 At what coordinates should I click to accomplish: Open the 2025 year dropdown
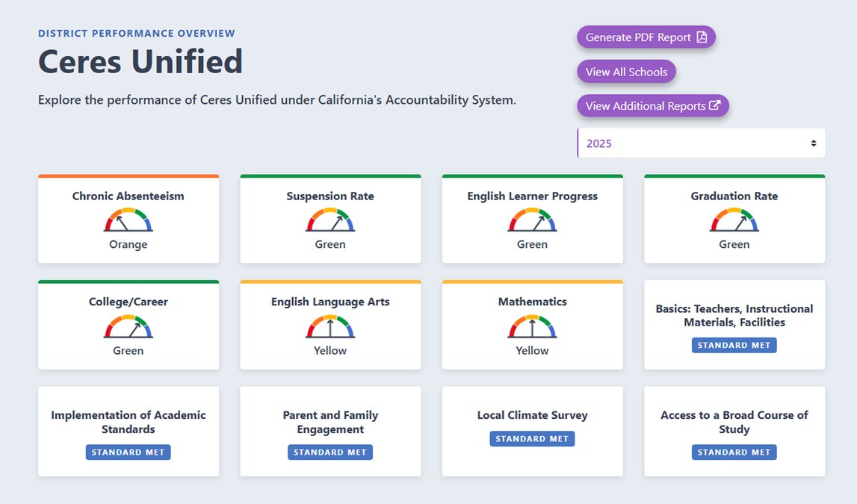coord(700,143)
